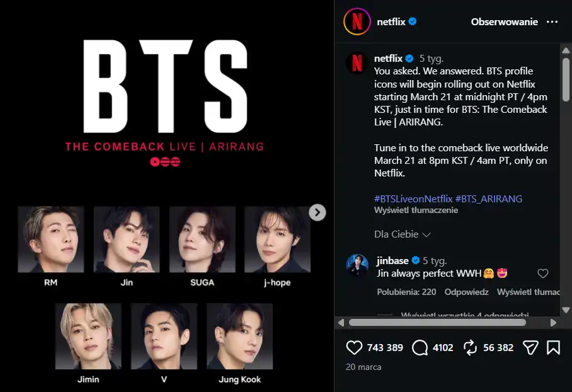Toggle the Obserwowanie following button
This screenshot has width=572, height=392.
point(504,21)
